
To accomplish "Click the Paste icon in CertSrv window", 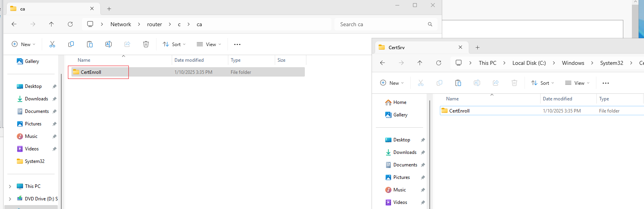I will [x=458, y=83].
